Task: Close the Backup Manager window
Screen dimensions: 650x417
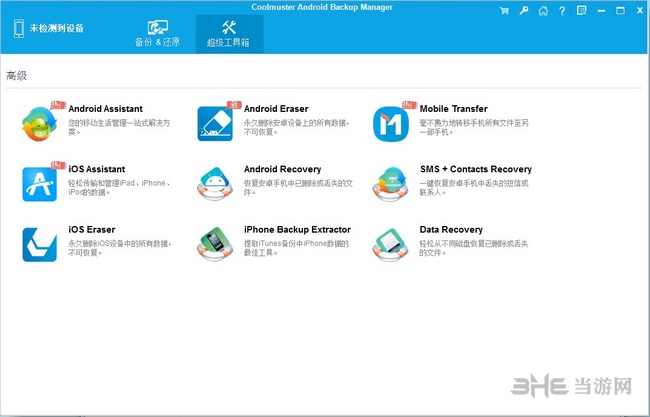Action: pyautogui.click(x=640, y=11)
